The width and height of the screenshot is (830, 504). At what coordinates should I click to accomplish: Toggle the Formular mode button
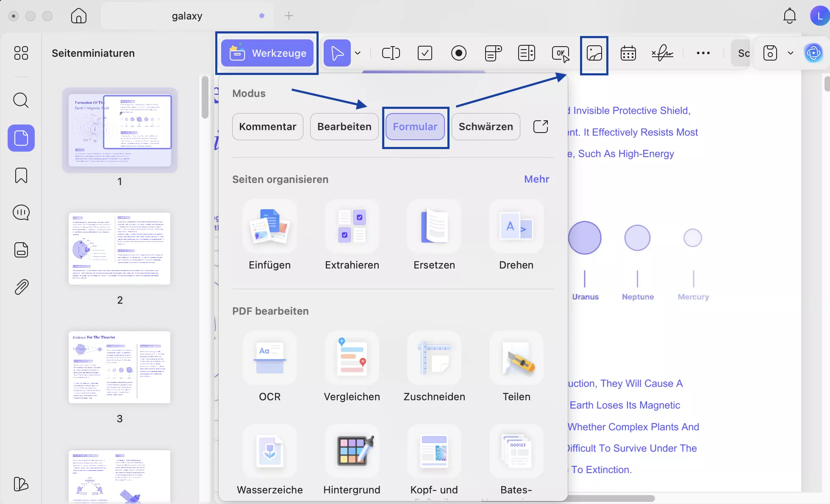pyautogui.click(x=415, y=127)
